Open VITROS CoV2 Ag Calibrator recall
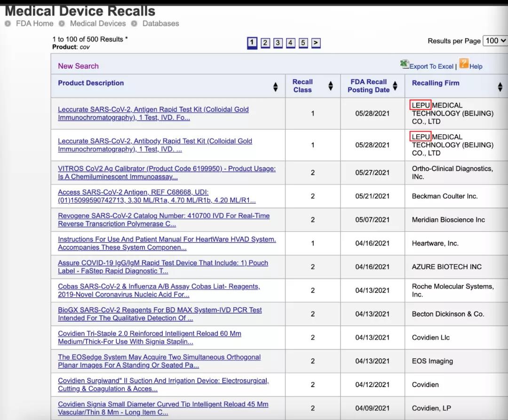 click(167, 173)
